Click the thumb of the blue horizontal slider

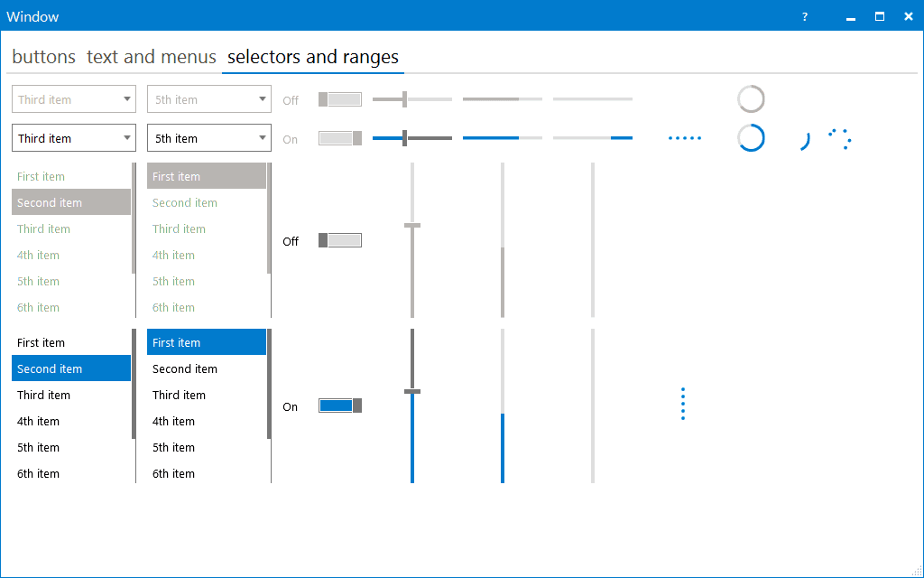[x=404, y=137]
